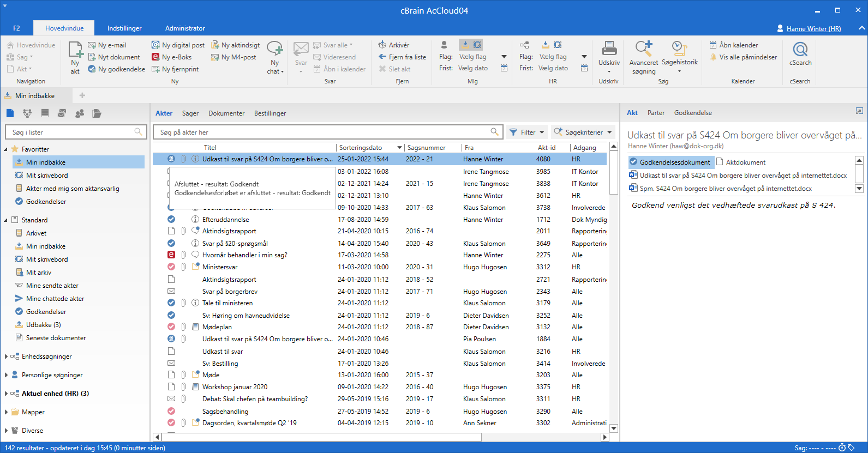Select Udbakke (3)
The image size is (868, 453).
(44, 325)
